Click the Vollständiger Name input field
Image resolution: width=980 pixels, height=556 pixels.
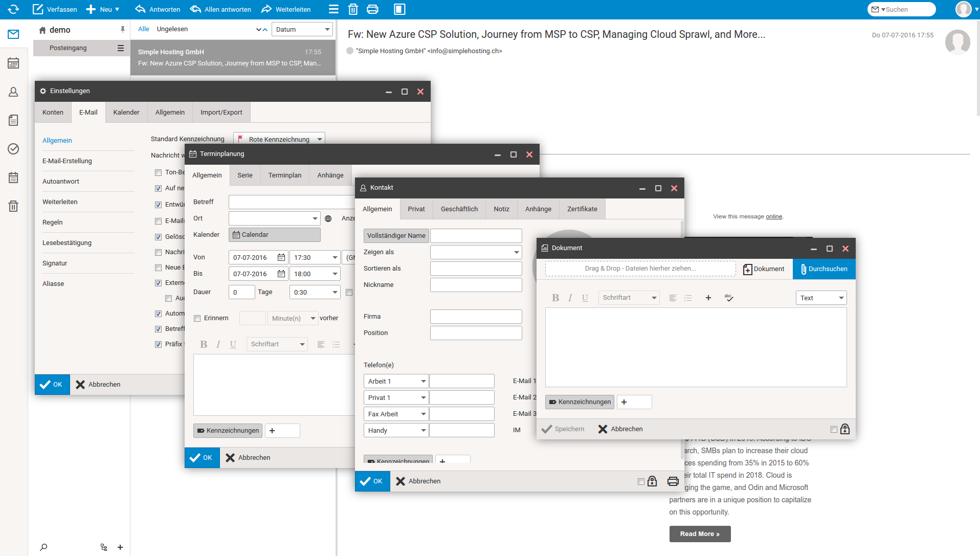[x=476, y=236]
